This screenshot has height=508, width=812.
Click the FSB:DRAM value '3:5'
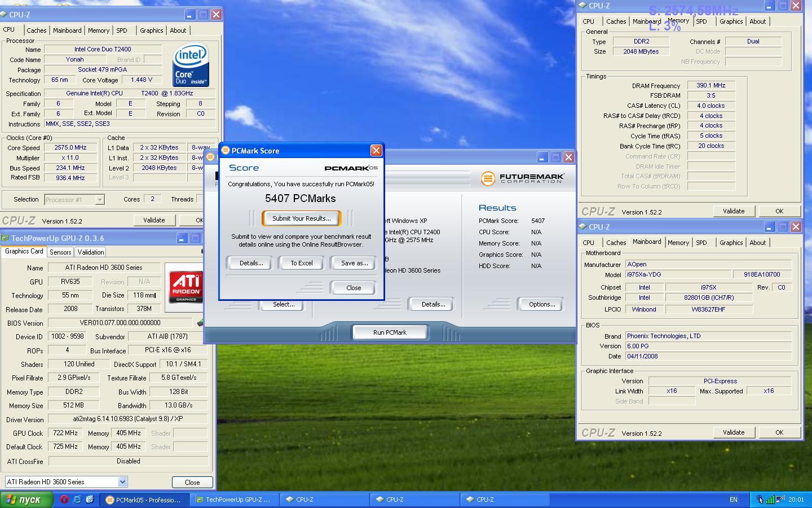coord(710,96)
